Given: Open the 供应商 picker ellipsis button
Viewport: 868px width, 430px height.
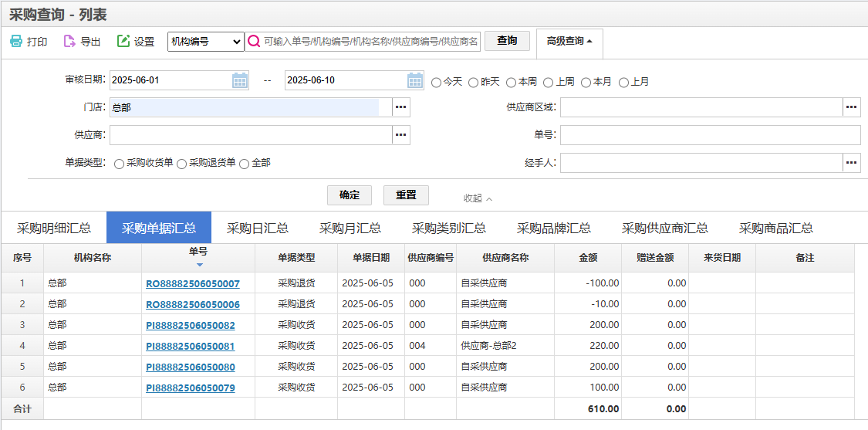Looking at the screenshot, I should 401,134.
